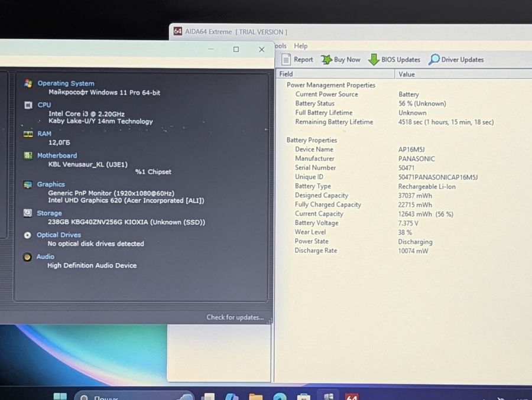Click the 238GB KBG40ZNV256G KIOXIA storage text

126,222
